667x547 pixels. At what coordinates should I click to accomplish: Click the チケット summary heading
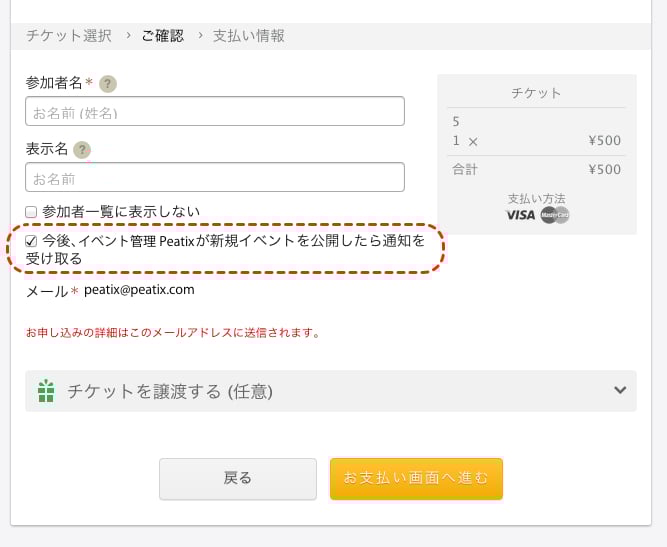coord(536,93)
